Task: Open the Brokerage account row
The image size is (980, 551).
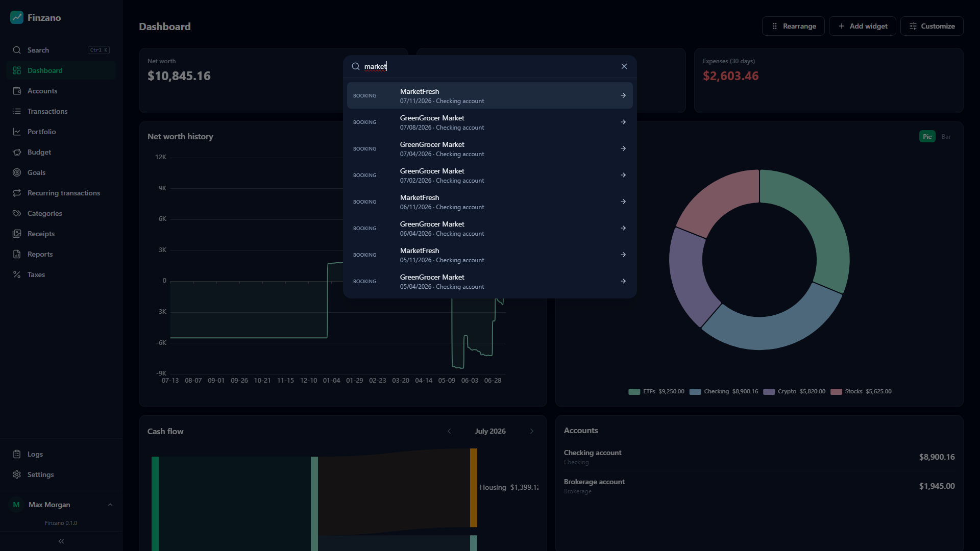Action: [x=759, y=486]
